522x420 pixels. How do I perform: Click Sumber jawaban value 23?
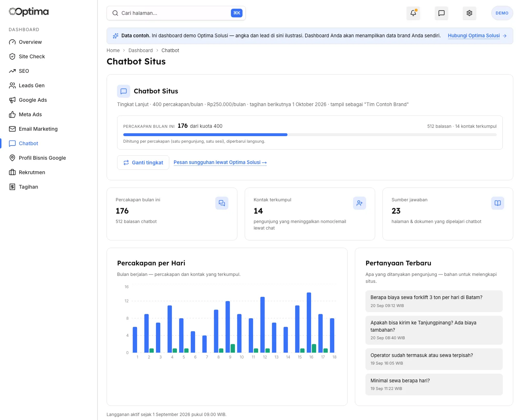point(396,211)
